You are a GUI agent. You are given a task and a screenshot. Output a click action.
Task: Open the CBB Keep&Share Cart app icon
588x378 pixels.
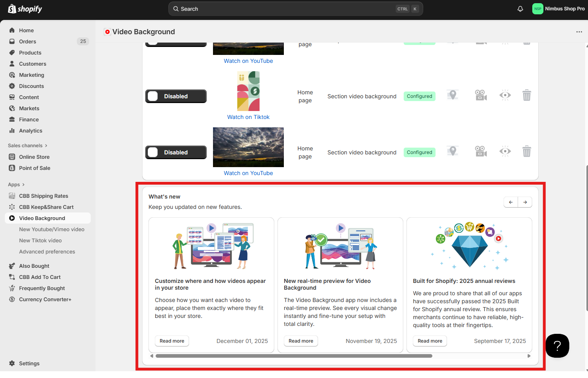(x=12, y=207)
